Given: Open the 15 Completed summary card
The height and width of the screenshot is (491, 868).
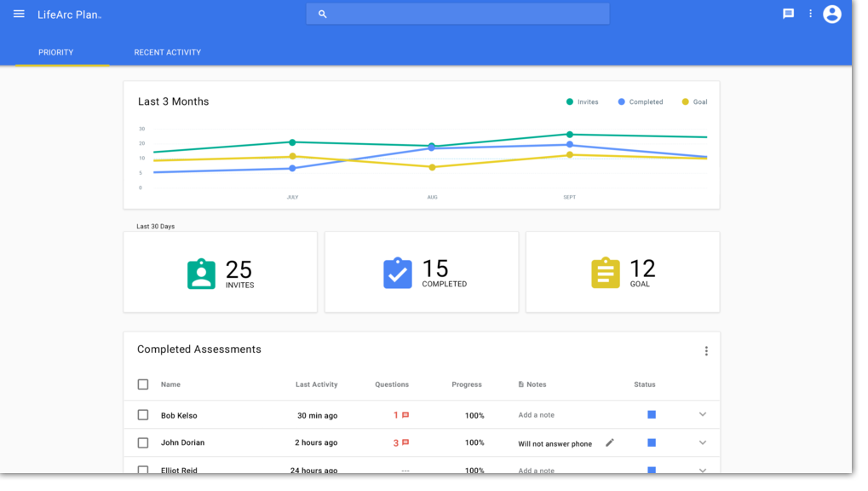Looking at the screenshot, I should [422, 272].
